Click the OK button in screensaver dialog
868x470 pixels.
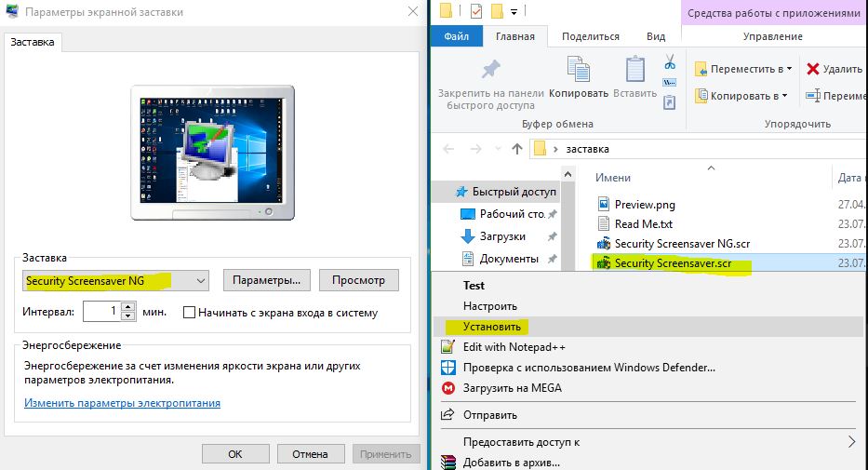[235, 454]
